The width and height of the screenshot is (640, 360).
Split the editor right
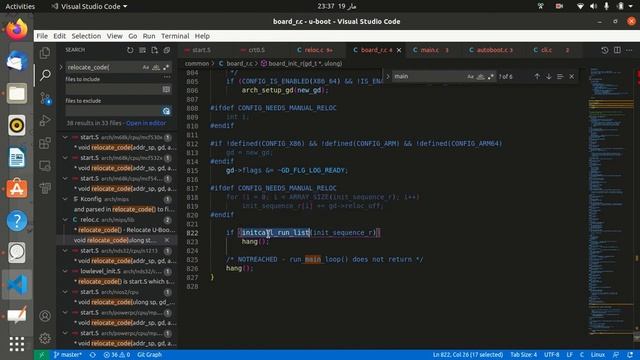617,50
